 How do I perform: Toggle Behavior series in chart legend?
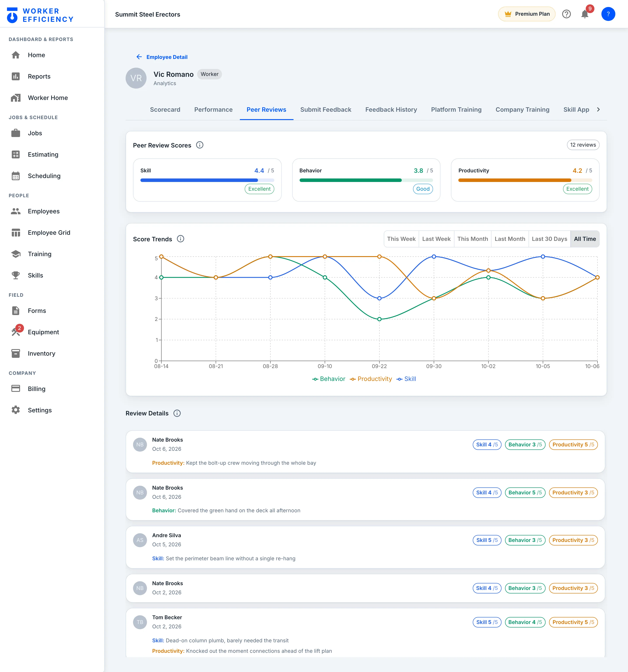point(328,379)
